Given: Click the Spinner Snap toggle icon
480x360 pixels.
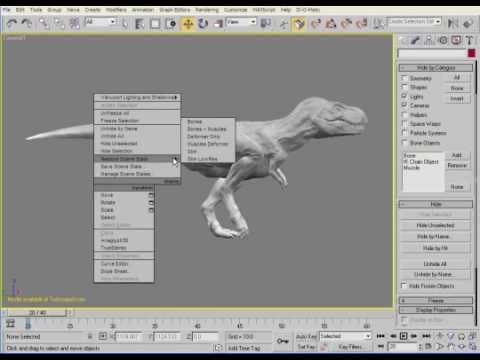Looking at the screenshot, I should [x=361, y=24].
